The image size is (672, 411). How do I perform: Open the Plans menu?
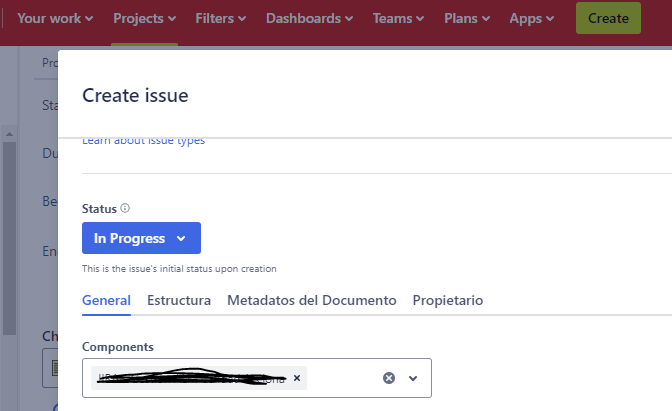click(467, 18)
